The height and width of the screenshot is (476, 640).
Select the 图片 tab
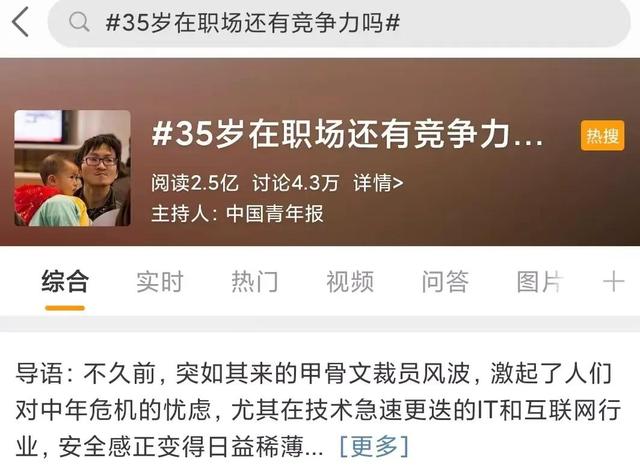(540, 281)
